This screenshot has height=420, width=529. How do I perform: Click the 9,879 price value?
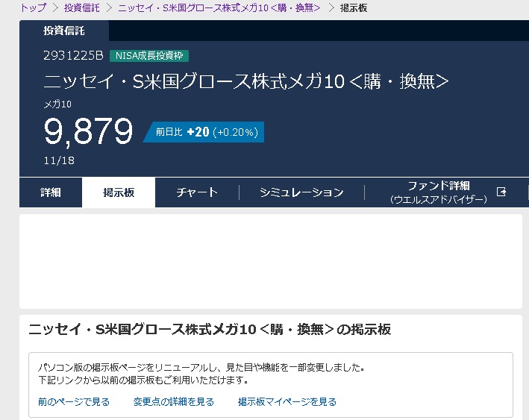(x=88, y=132)
